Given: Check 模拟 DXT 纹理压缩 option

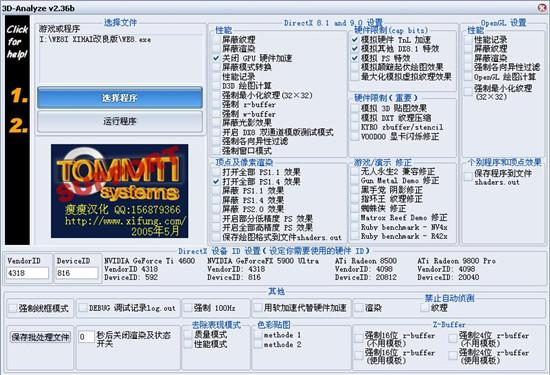Looking at the screenshot, I should pos(355,118).
